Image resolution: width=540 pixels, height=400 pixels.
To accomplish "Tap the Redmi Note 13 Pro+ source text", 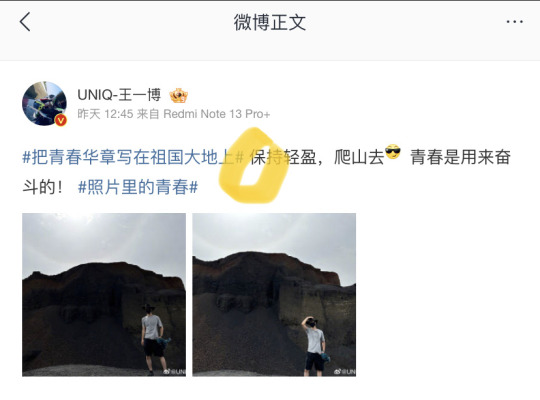I will 217,114.
